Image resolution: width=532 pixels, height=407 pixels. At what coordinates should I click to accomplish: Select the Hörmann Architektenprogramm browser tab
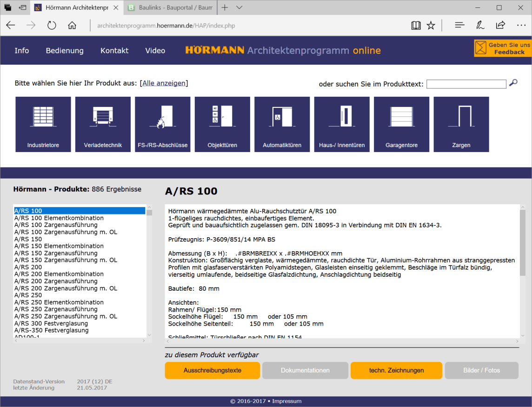(77, 7)
